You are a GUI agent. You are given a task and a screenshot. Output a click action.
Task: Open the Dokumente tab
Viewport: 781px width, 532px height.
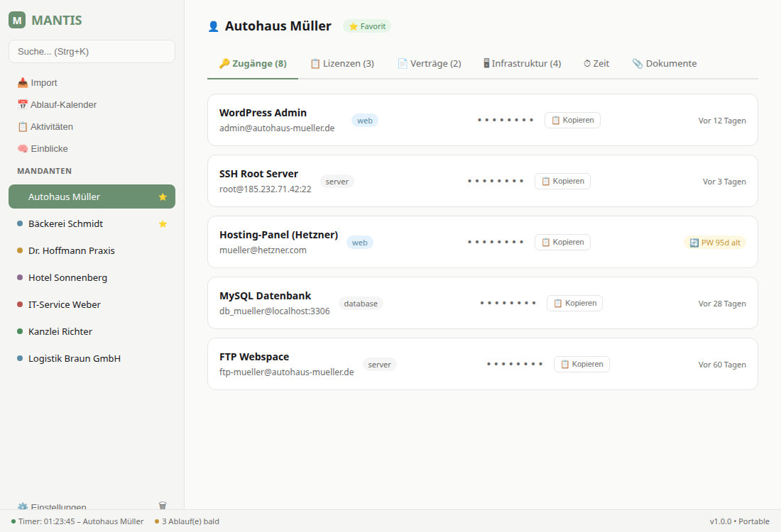click(x=665, y=64)
